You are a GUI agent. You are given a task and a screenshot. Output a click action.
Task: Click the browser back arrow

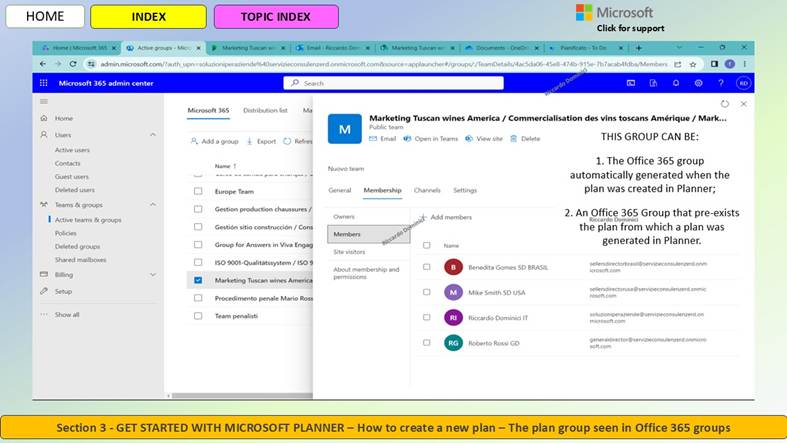43,64
